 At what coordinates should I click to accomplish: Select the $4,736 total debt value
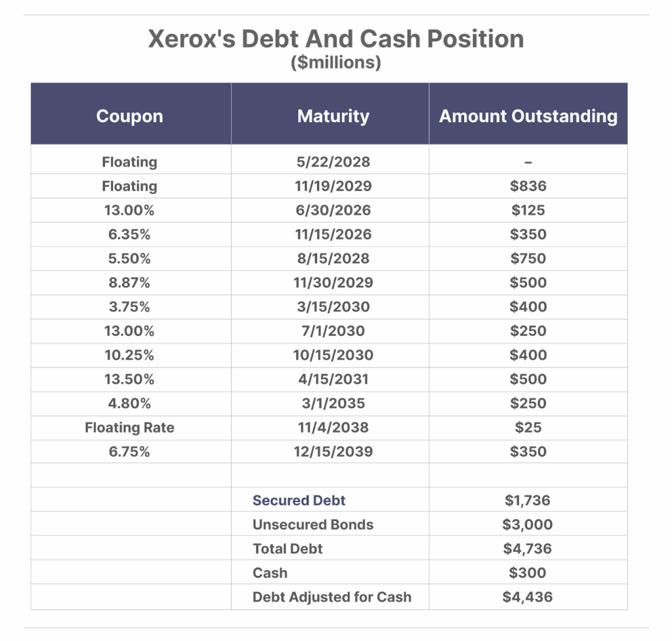[x=528, y=548]
